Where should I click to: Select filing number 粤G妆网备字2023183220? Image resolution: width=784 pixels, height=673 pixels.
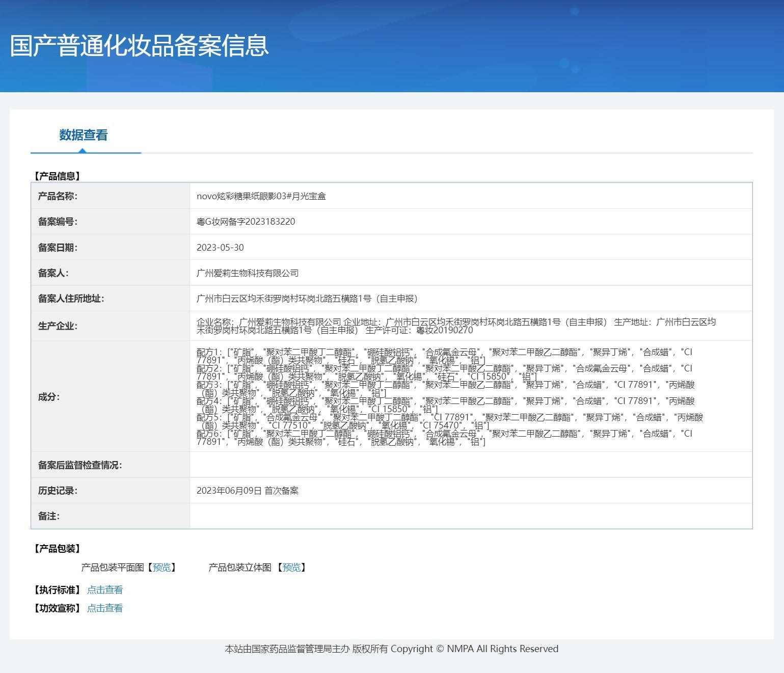point(246,222)
